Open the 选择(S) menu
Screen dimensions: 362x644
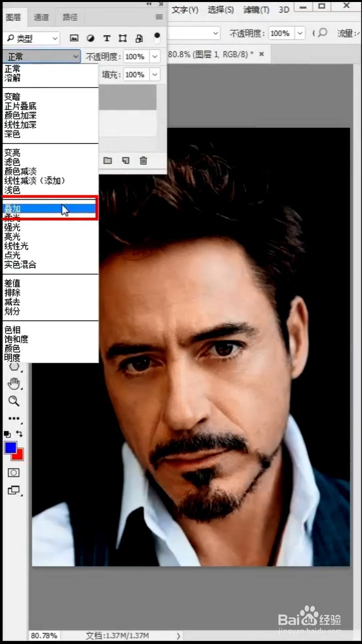click(x=221, y=10)
